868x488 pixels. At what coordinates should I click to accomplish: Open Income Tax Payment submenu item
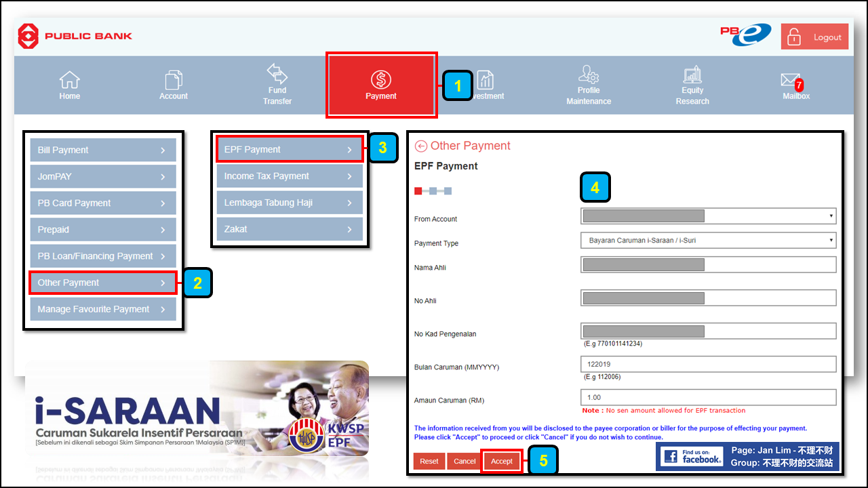click(x=290, y=176)
